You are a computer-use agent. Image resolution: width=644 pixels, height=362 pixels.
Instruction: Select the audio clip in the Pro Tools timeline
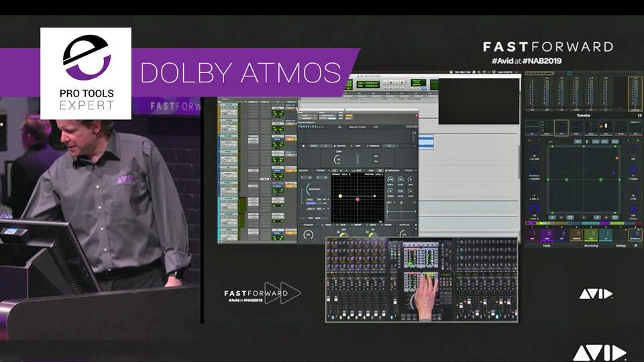point(426,142)
